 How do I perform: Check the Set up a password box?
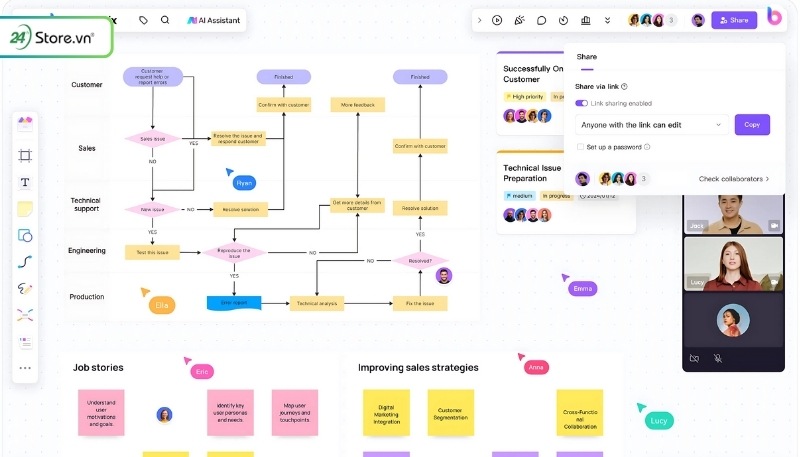[x=580, y=147]
